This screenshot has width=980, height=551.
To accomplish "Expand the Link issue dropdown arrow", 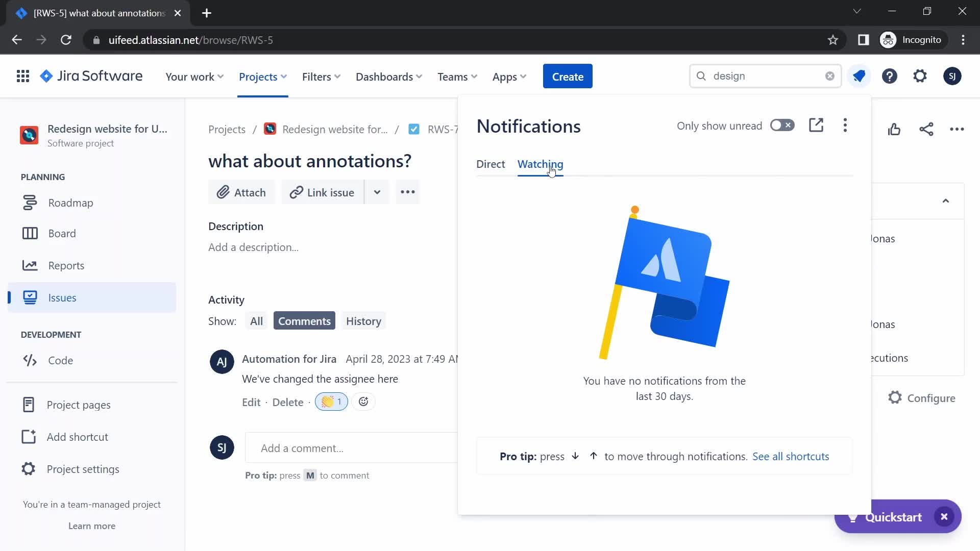I will coord(377,192).
